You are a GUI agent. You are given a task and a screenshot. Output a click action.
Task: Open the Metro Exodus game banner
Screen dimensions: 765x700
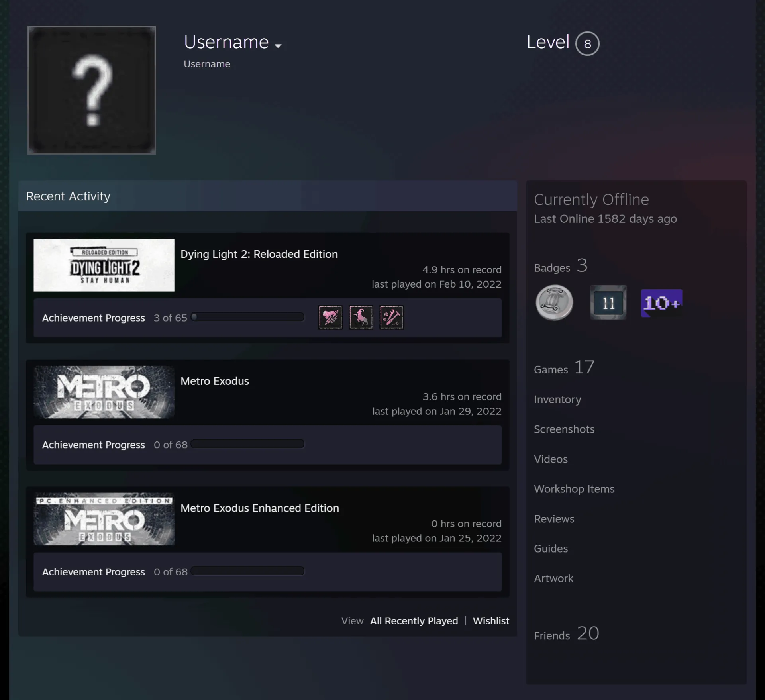click(104, 392)
